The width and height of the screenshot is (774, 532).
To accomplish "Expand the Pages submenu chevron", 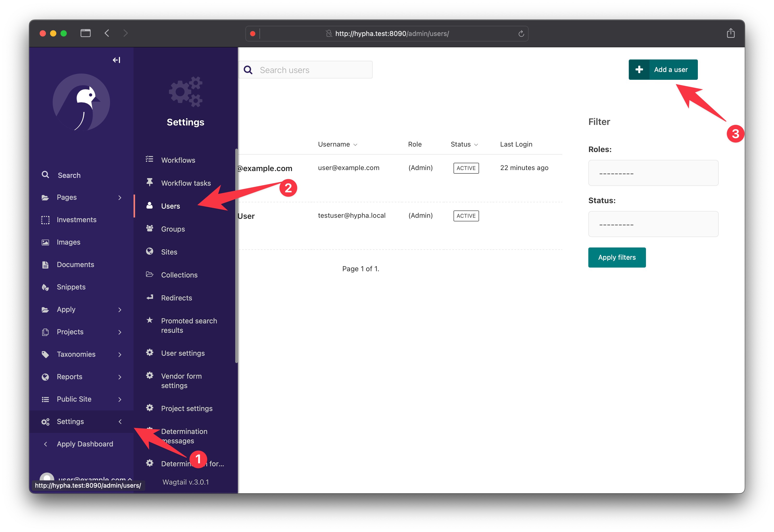I will point(120,198).
